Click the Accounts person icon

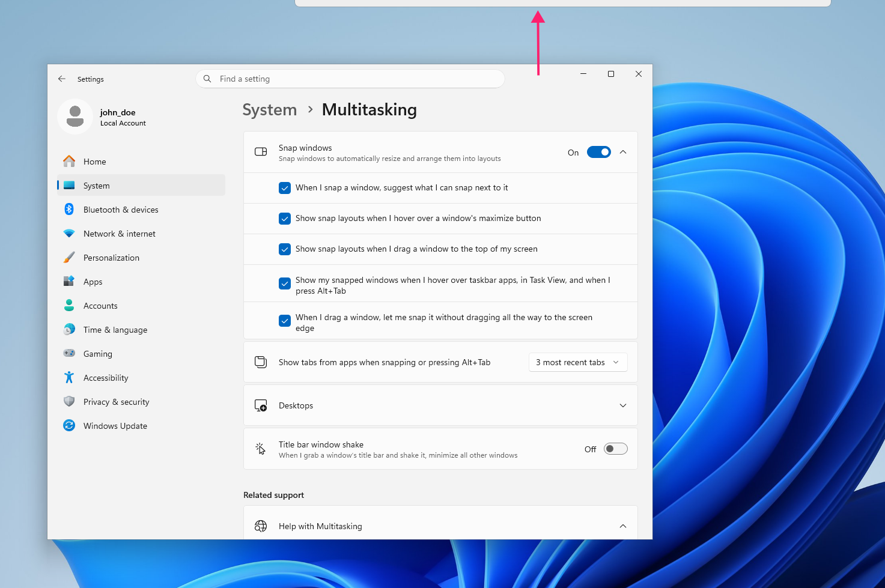tap(69, 305)
